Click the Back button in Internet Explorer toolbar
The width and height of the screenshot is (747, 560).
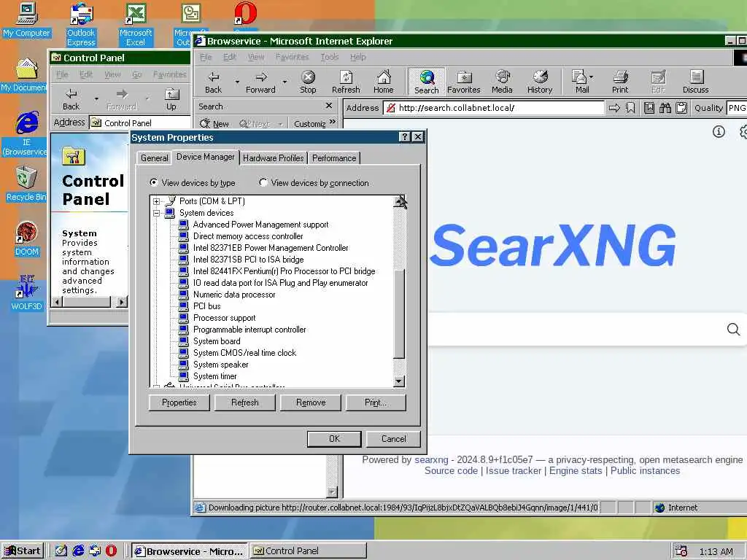tap(214, 82)
